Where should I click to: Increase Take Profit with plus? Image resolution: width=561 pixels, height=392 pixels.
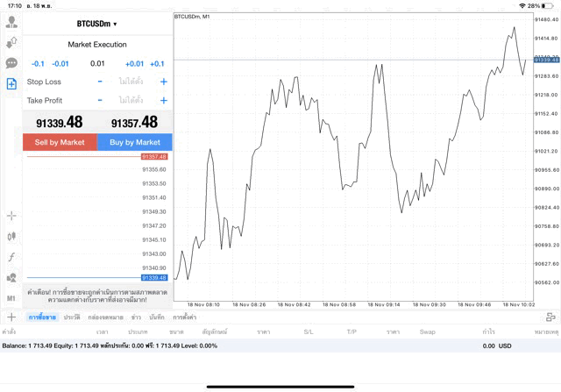tap(164, 100)
